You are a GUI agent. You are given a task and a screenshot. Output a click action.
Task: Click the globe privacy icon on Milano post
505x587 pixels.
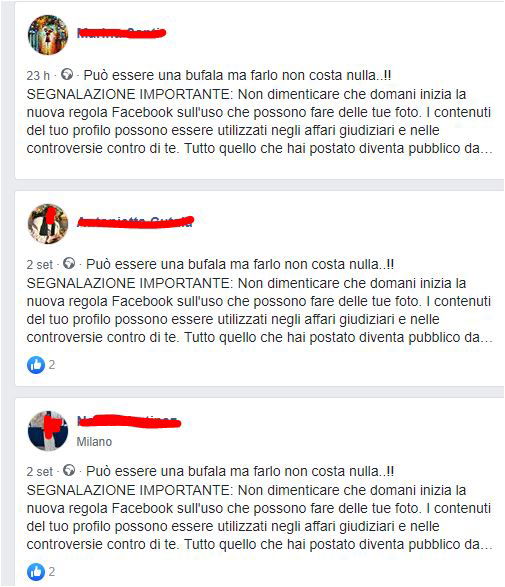tap(69, 470)
